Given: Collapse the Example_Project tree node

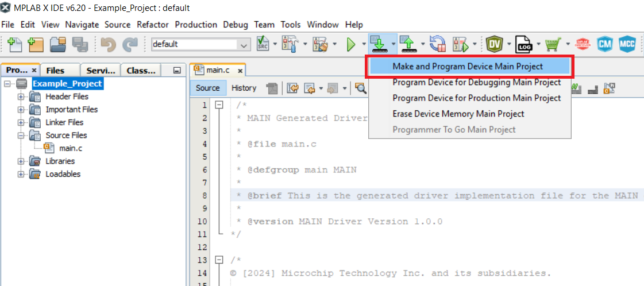Looking at the screenshot, I should (x=7, y=84).
